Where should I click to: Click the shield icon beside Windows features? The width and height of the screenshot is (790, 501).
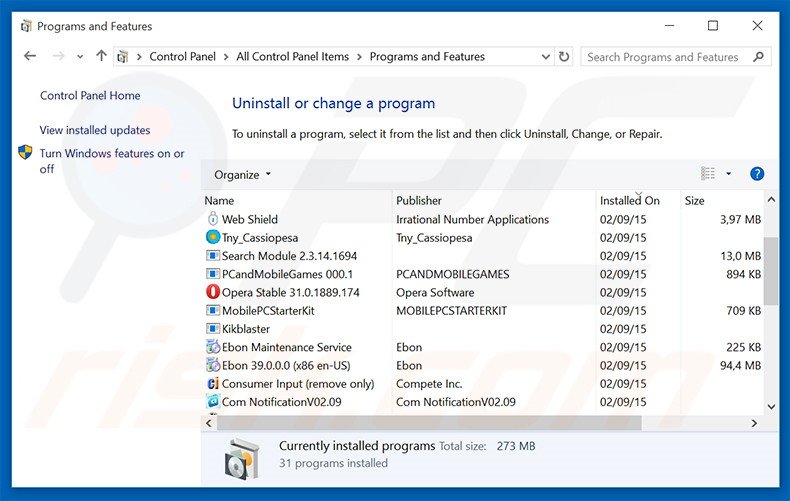(25, 152)
